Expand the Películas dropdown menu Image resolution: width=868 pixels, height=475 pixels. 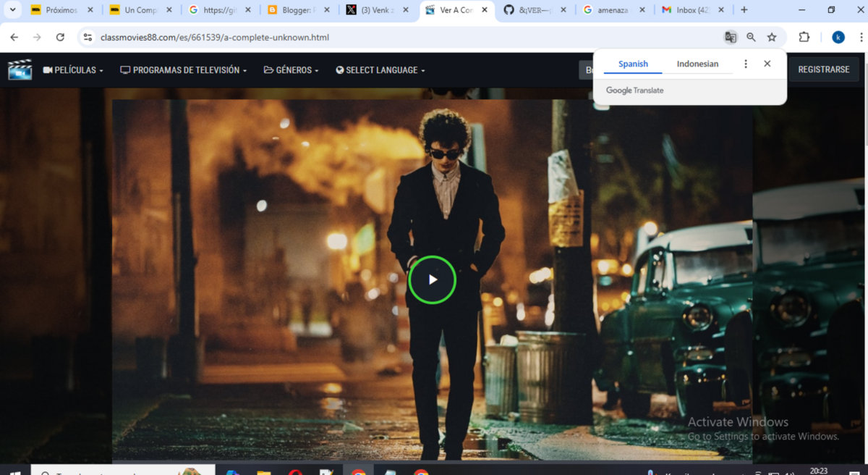coord(73,70)
